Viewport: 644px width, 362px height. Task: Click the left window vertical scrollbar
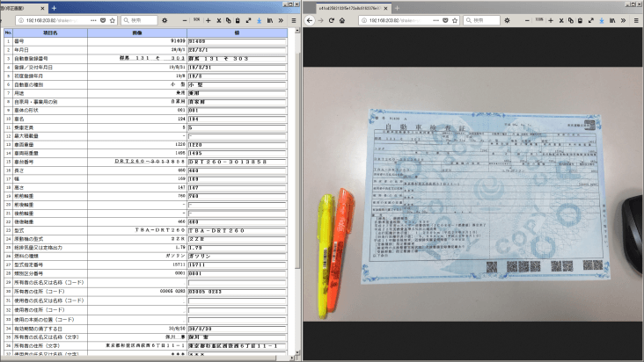pyautogui.click(x=297, y=160)
